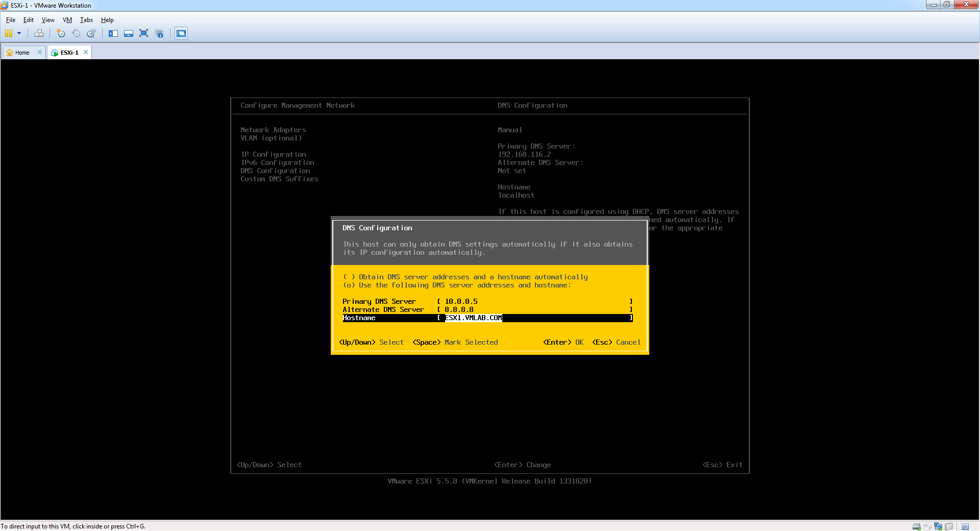Enter full screen mode from toolbar
Image resolution: width=980 pixels, height=531 pixels.
pyautogui.click(x=144, y=33)
